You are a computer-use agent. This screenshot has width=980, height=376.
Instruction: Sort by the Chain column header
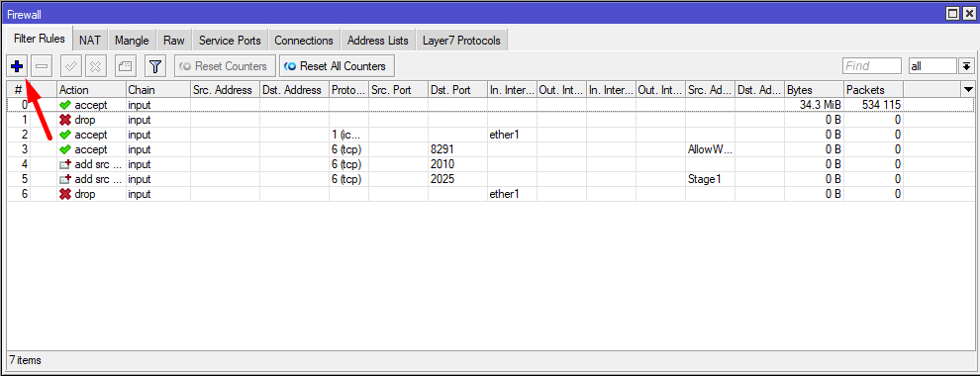(x=158, y=90)
